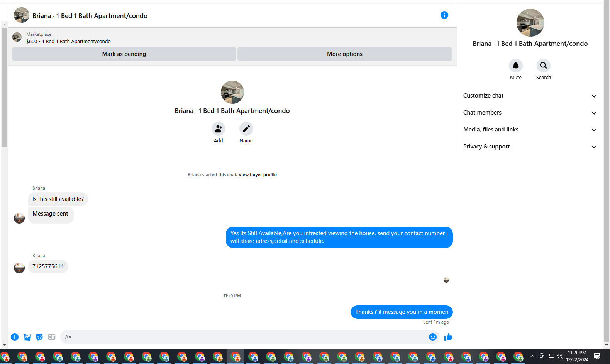
Task: Open the volume control in tray
Action: pos(560,356)
